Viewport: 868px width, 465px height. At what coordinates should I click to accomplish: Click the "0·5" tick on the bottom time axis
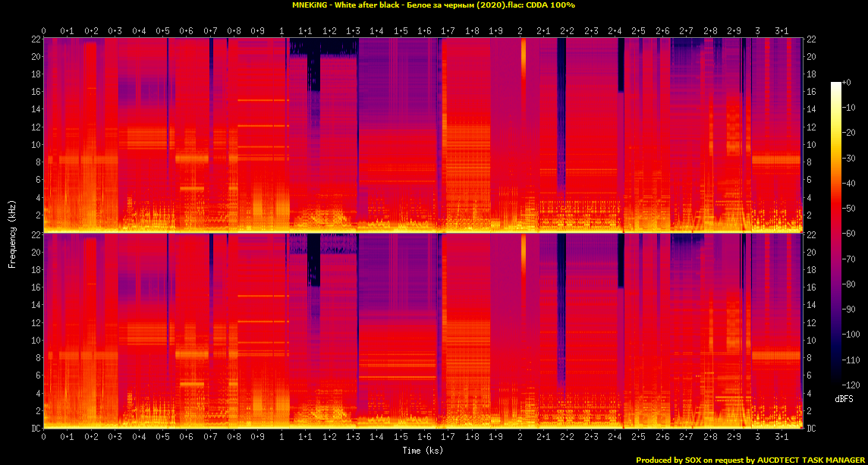click(x=162, y=436)
